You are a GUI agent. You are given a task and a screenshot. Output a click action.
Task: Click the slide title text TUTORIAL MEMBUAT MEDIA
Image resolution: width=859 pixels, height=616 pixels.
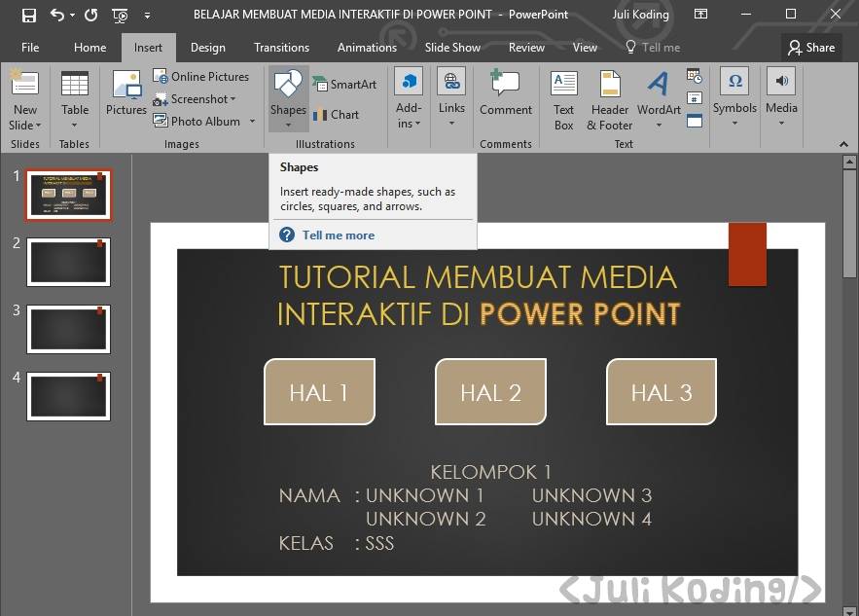[x=478, y=276]
